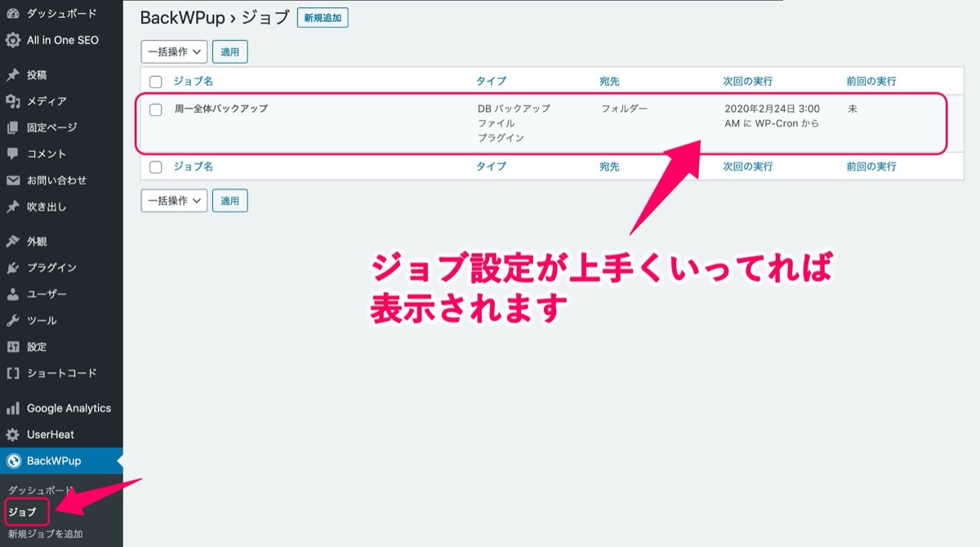Click the speech bubble icon beside コメント
The image size is (980, 547).
[13, 153]
